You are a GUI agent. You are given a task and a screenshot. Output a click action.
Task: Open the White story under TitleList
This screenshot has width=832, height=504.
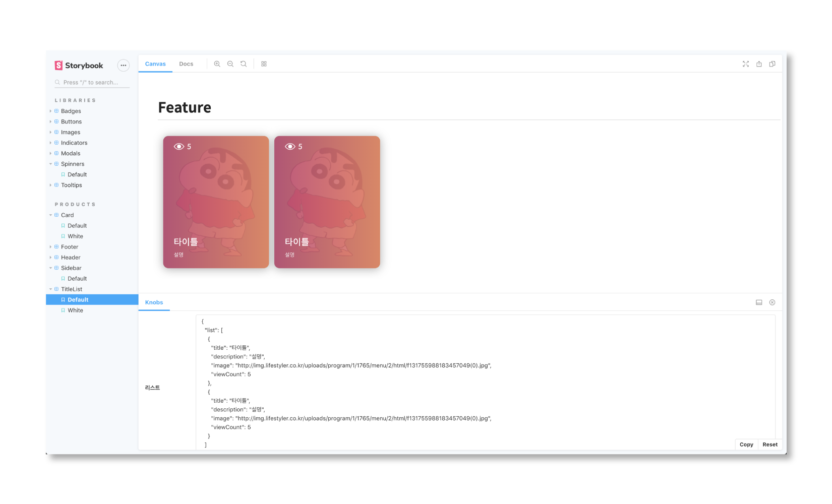click(x=75, y=310)
